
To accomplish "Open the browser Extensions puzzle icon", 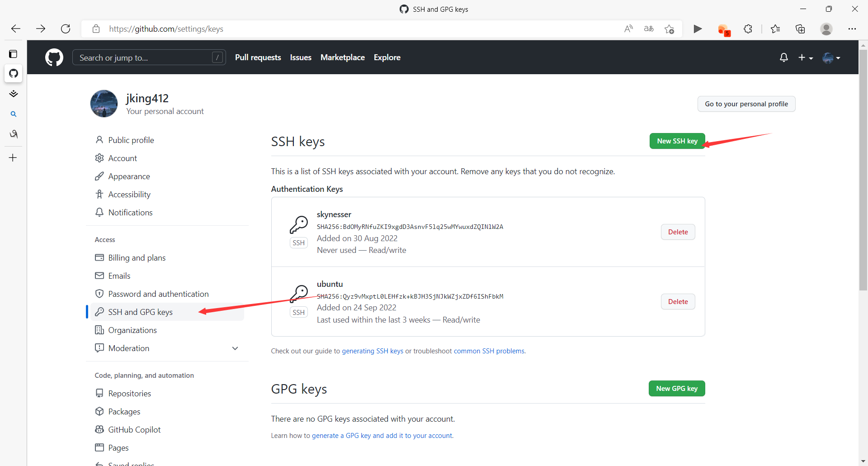I will coord(748,29).
